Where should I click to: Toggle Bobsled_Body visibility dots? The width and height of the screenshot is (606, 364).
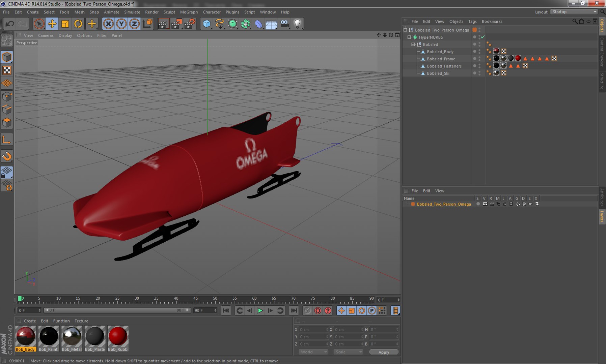pyautogui.click(x=479, y=52)
